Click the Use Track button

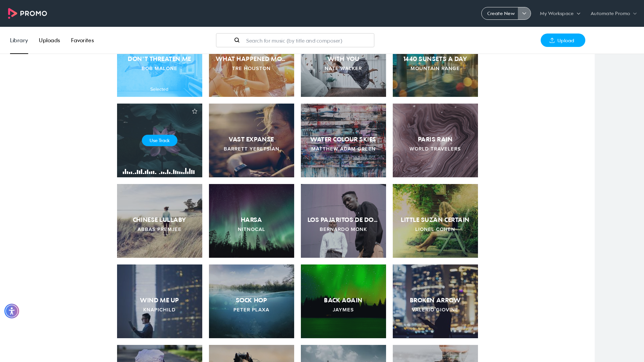[160, 140]
